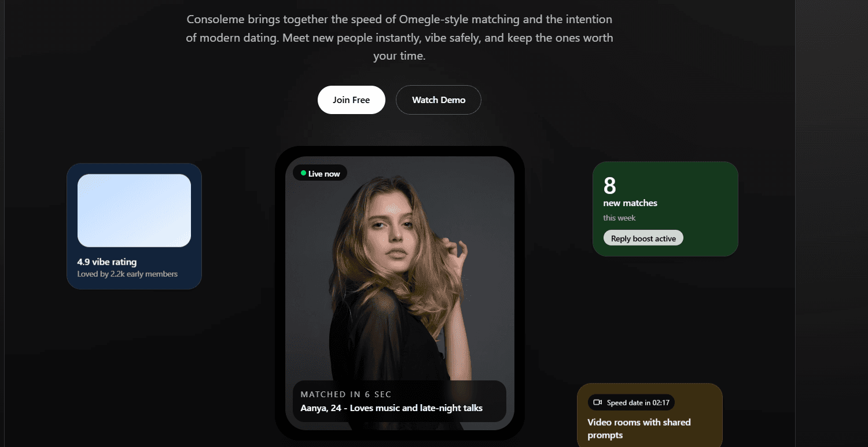Click 'Aanya, 24 - Loves music' caption text
868x447 pixels.
[x=391, y=408]
